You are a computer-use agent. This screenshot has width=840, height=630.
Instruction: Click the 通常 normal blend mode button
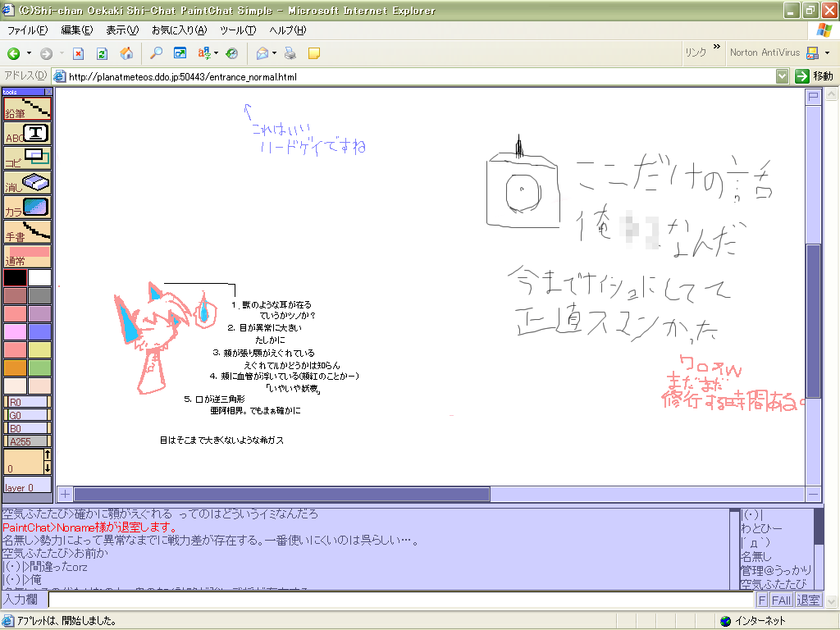(27, 257)
